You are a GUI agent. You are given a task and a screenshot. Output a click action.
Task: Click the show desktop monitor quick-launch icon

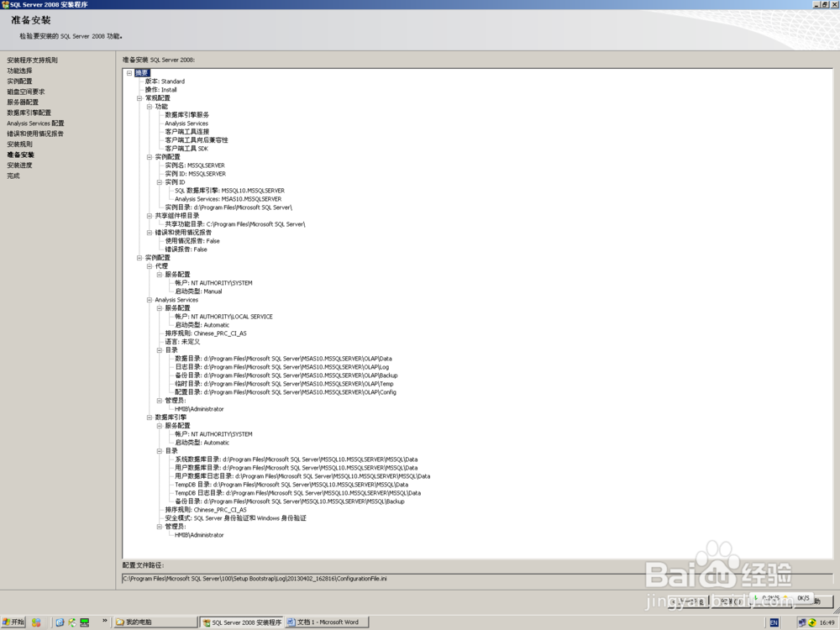(x=84, y=622)
